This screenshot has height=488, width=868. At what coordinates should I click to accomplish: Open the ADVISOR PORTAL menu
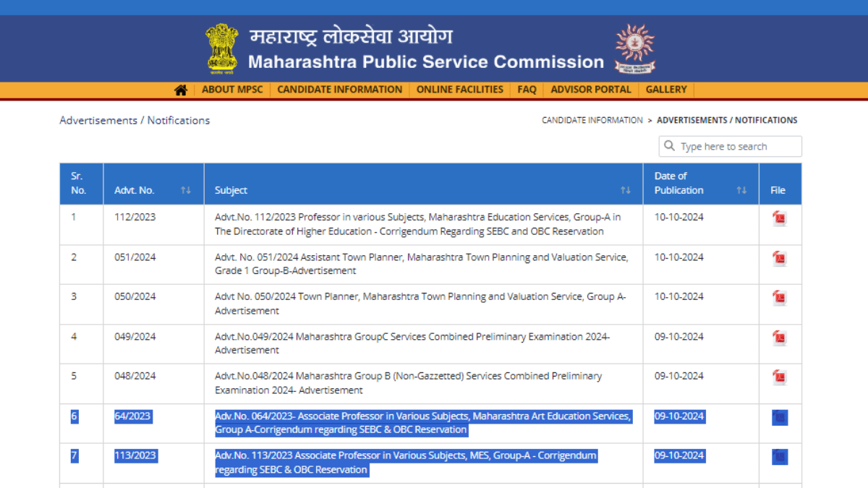(x=591, y=90)
